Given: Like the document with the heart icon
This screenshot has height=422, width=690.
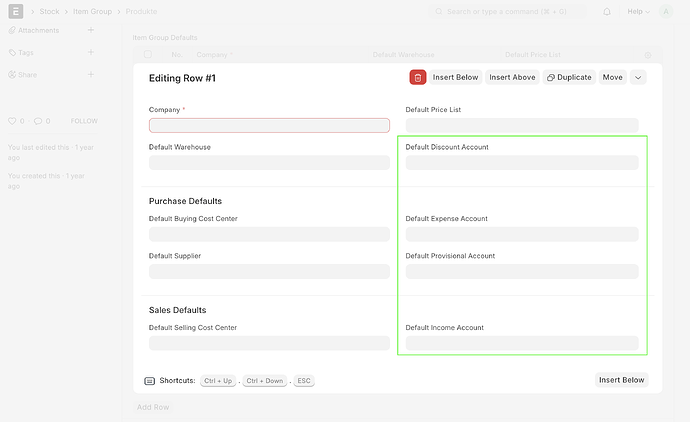Looking at the screenshot, I should (12, 121).
